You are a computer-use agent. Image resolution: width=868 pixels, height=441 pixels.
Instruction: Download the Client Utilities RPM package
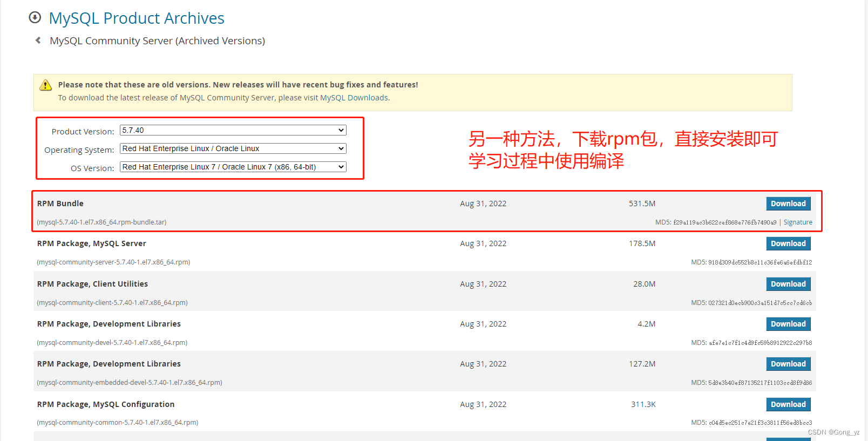[788, 284]
